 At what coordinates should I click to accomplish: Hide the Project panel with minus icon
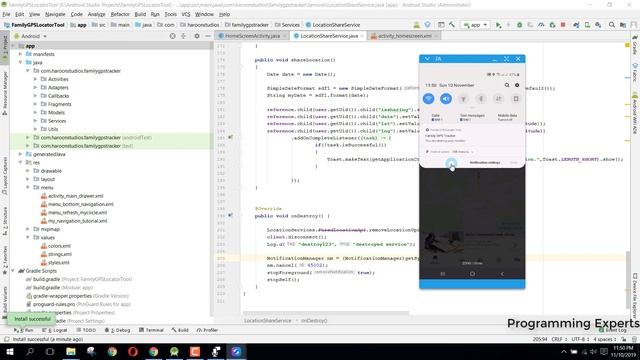coord(207,36)
